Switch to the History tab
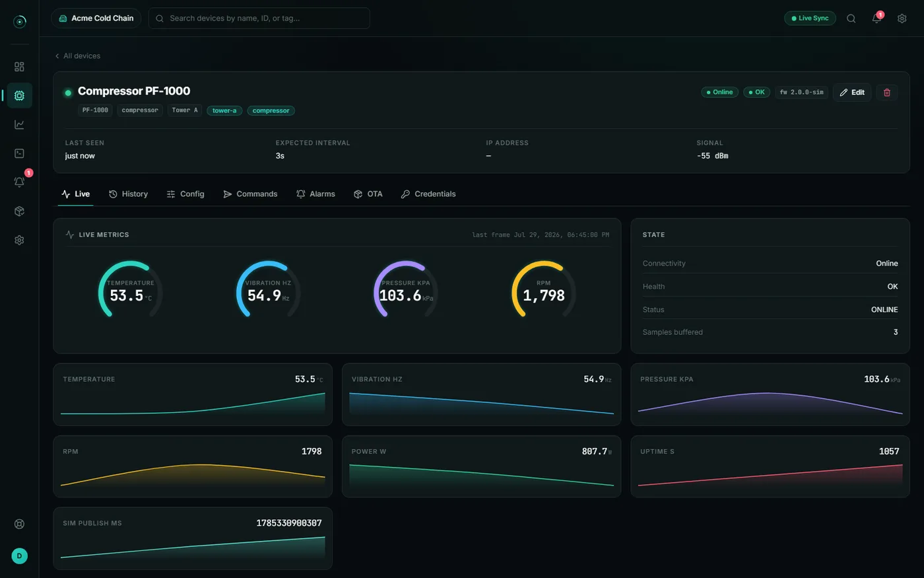Image resolution: width=924 pixels, height=578 pixels. (x=128, y=194)
